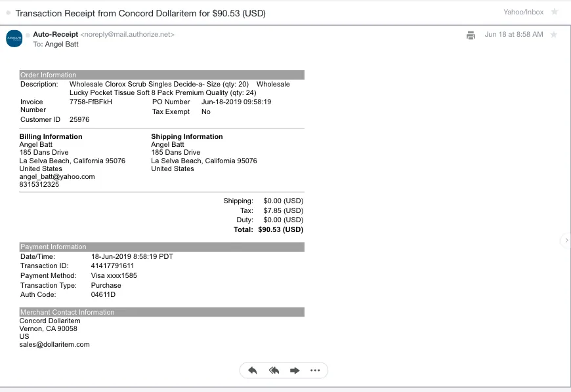Toggle the unread dot before the subject
The image size is (571, 392).
click(x=8, y=13)
